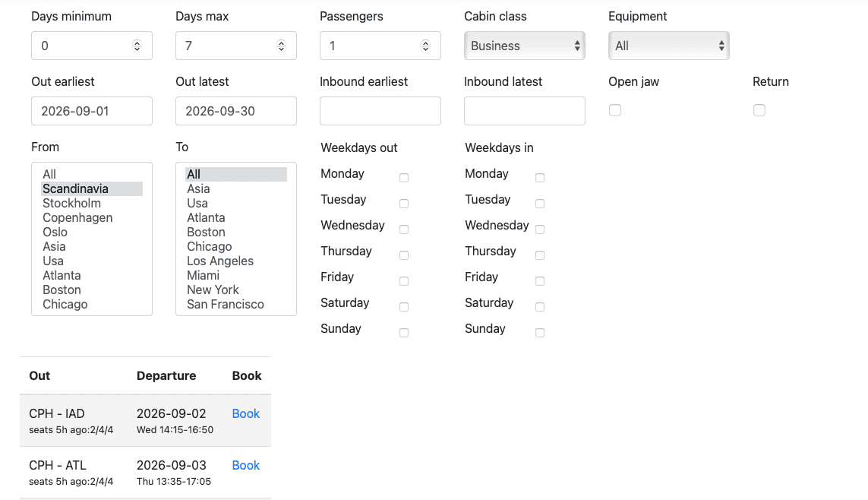
Task: Click the Inbound latest input field
Action: [525, 111]
